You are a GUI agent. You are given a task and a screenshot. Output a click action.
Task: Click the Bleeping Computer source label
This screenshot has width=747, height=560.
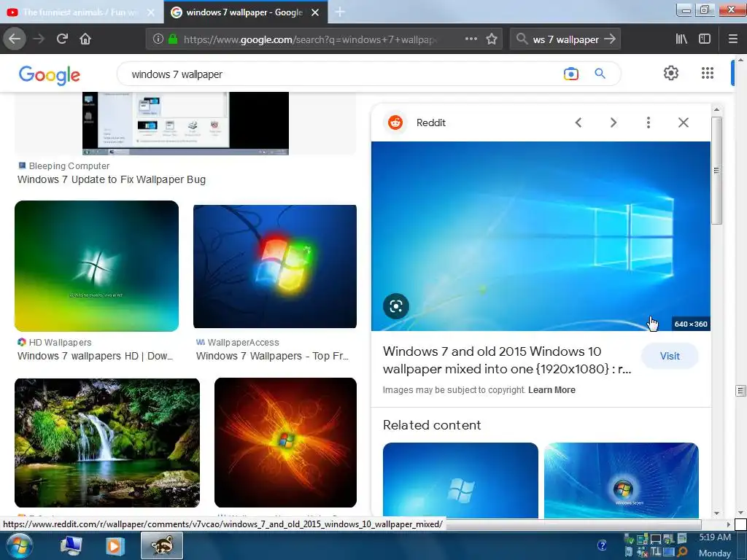click(x=69, y=166)
